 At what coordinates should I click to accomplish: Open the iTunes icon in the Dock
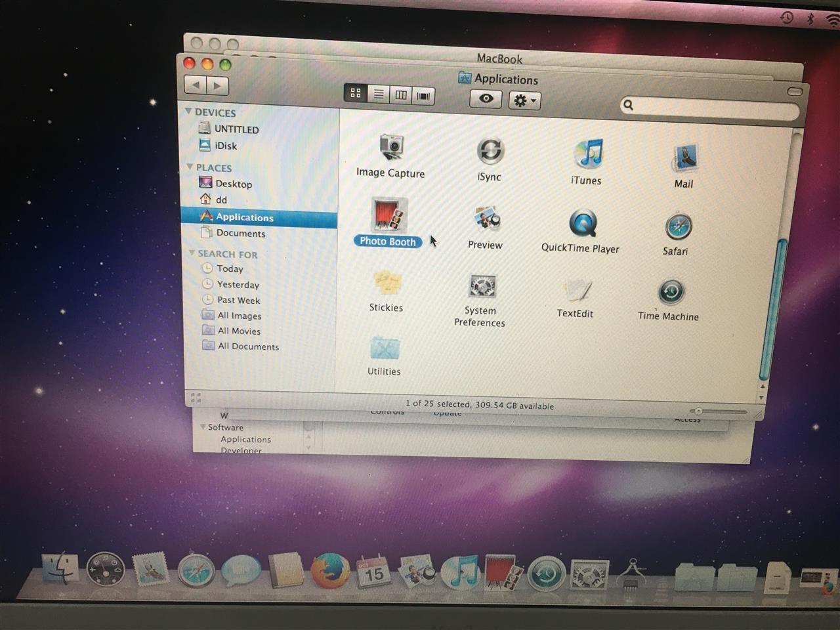coord(460,572)
